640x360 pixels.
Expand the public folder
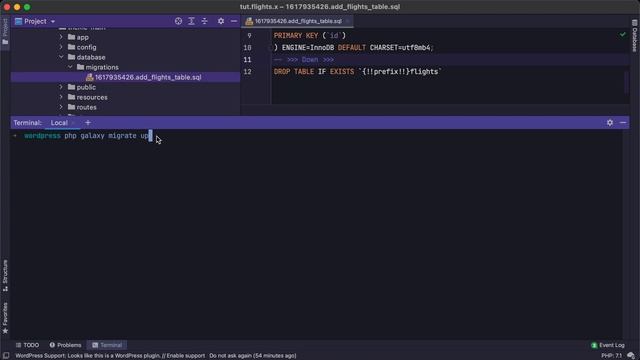(61, 87)
